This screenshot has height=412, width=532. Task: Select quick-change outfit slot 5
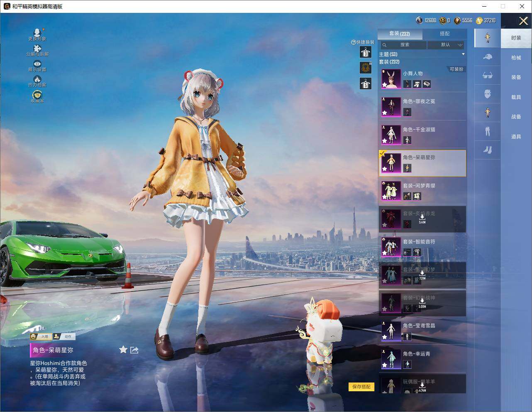[x=365, y=83]
